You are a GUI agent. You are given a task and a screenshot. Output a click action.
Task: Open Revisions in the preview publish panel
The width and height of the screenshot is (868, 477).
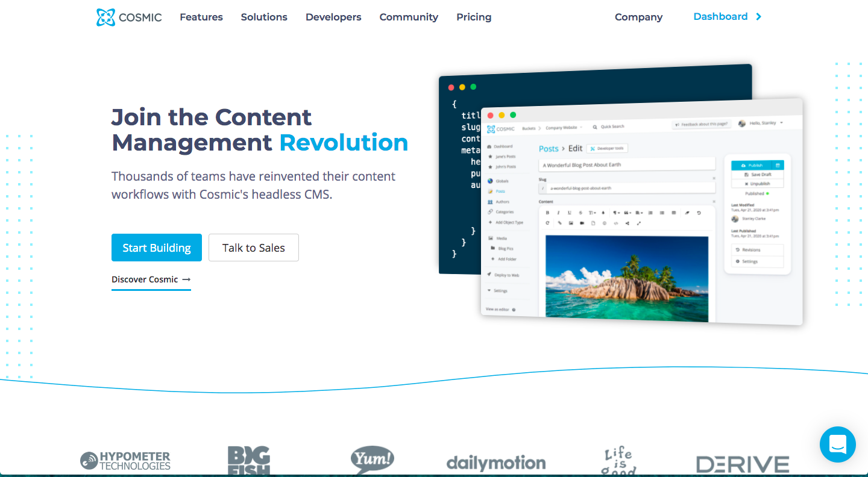click(757, 249)
